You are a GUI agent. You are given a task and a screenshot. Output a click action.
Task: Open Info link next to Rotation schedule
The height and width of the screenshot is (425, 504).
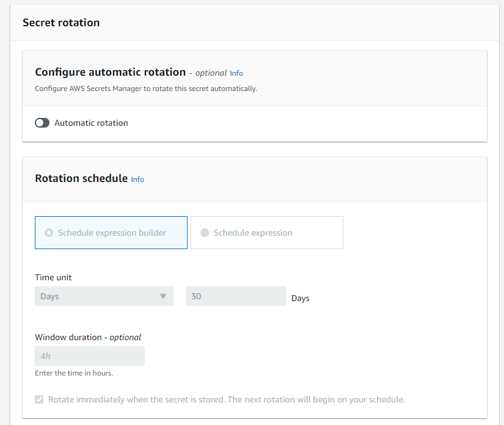137,180
